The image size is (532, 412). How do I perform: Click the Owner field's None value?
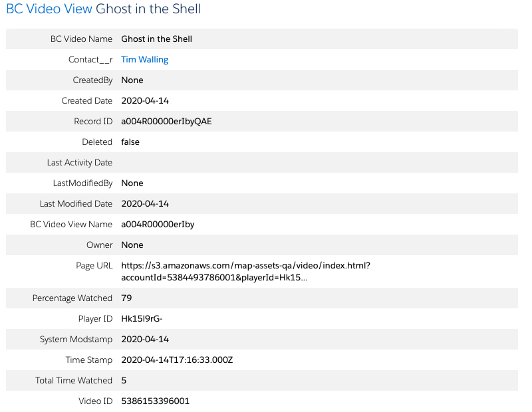click(132, 245)
